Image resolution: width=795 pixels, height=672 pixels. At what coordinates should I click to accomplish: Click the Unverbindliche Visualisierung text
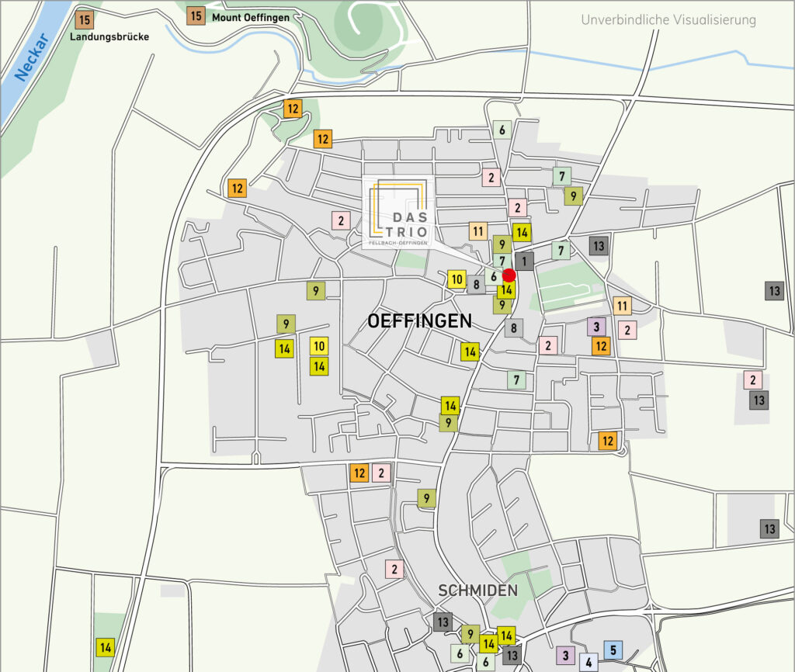coord(668,19)
